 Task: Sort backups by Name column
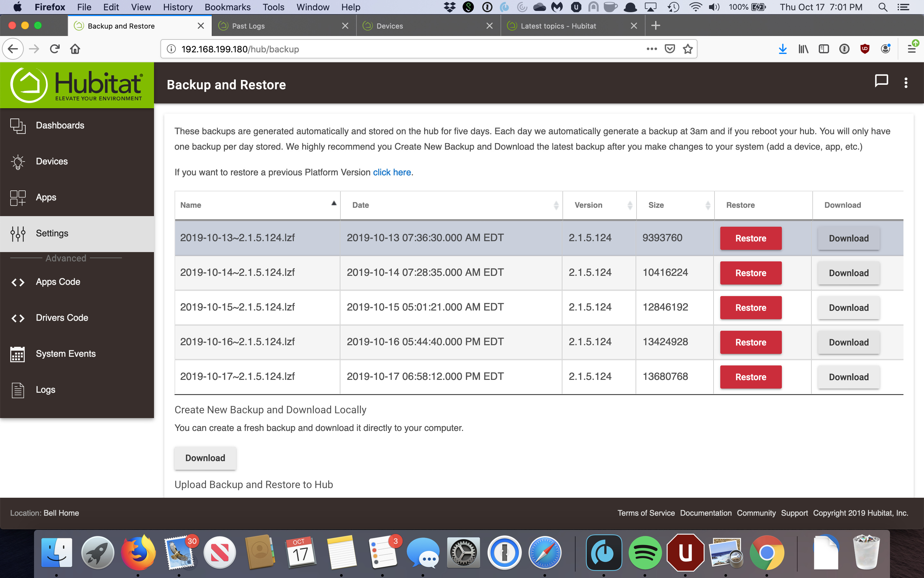click(x=257, y=205)
